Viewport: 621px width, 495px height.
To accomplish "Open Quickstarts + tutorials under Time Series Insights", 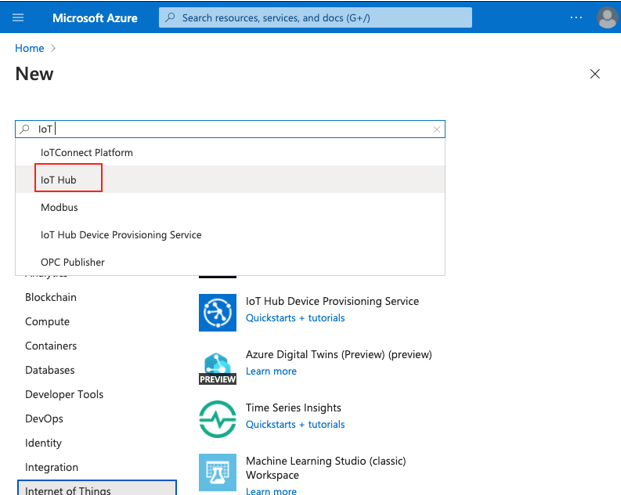I will [295, 425].
